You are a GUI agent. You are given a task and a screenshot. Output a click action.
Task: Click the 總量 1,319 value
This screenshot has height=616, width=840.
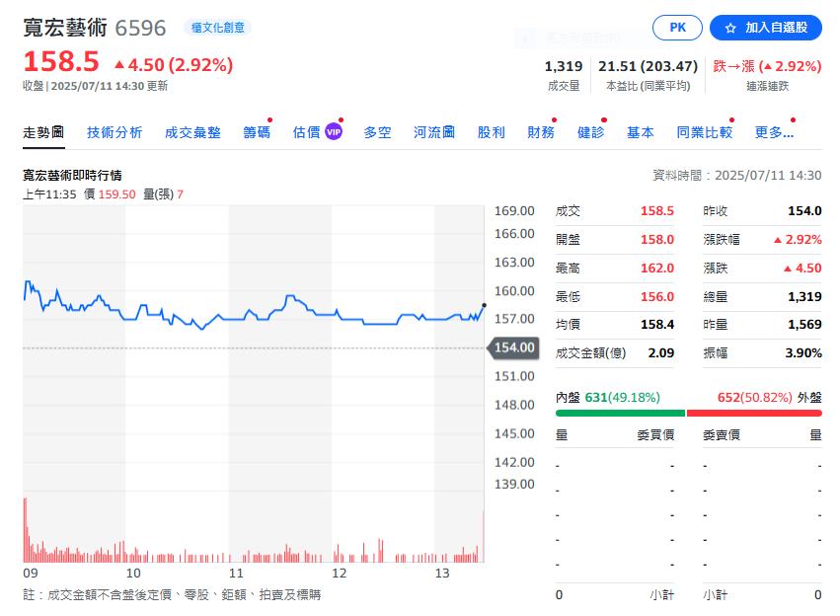(x=804, y=296)
